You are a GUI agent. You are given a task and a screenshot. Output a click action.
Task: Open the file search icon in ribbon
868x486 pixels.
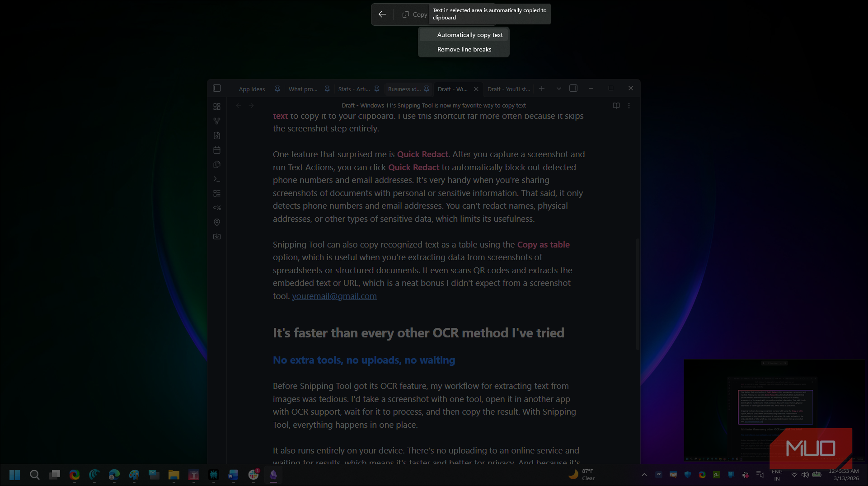click(217, 136)
